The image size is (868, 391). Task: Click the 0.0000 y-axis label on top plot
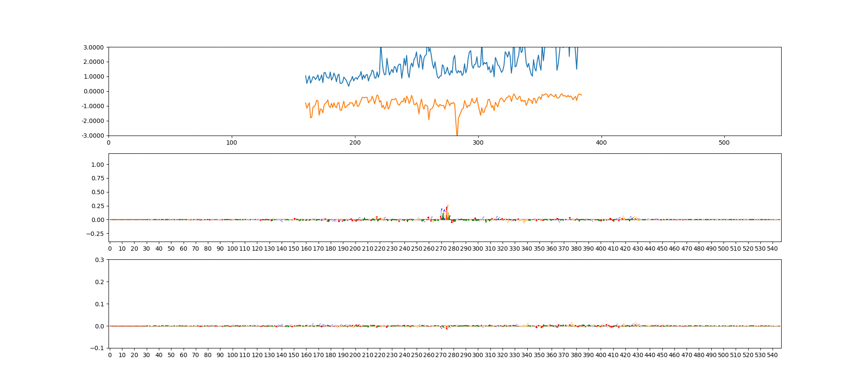(94, 91)
